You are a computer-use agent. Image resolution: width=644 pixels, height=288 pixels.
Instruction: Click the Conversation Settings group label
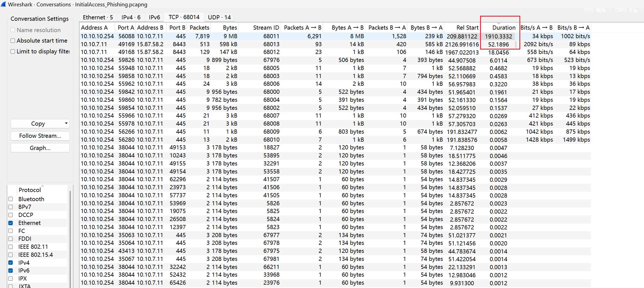tap(40, 19)
